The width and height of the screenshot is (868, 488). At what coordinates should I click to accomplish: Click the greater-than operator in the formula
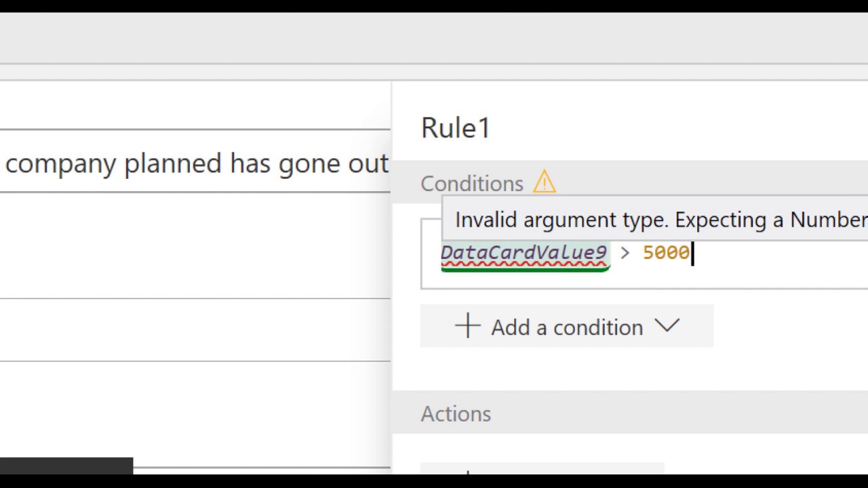(625, 253)
